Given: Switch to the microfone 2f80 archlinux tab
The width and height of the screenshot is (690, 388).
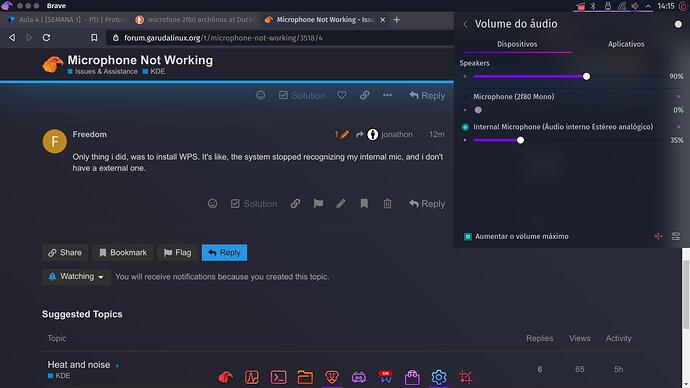Looking at the screenshot, I should click(195, 20).
